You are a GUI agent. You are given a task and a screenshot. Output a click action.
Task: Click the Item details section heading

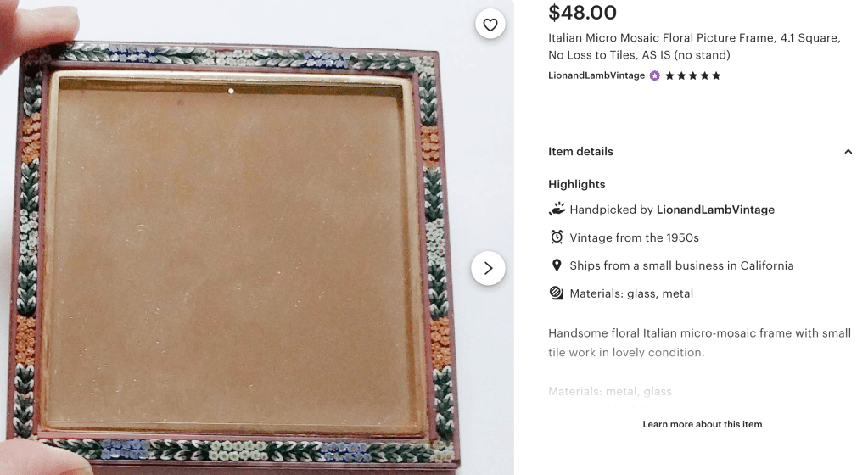(580, 152)
